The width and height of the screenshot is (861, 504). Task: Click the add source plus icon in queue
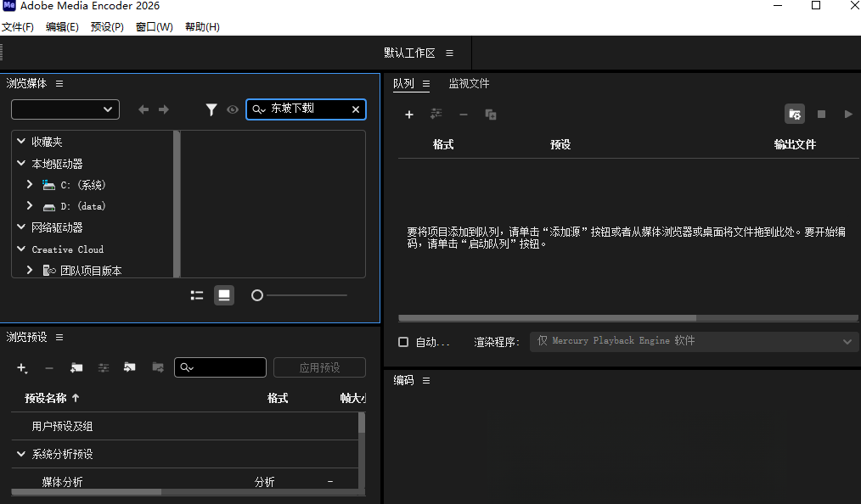[x=409, y=115]
